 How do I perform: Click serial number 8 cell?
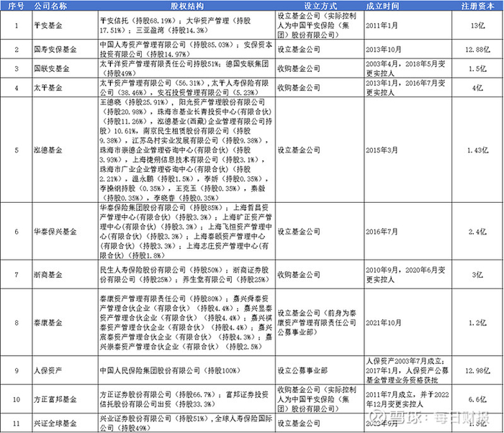[17, 322]
